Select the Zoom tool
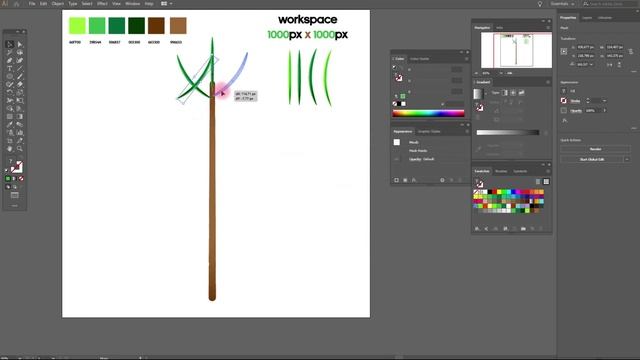 pyautogui.click(x=20, y=149)
